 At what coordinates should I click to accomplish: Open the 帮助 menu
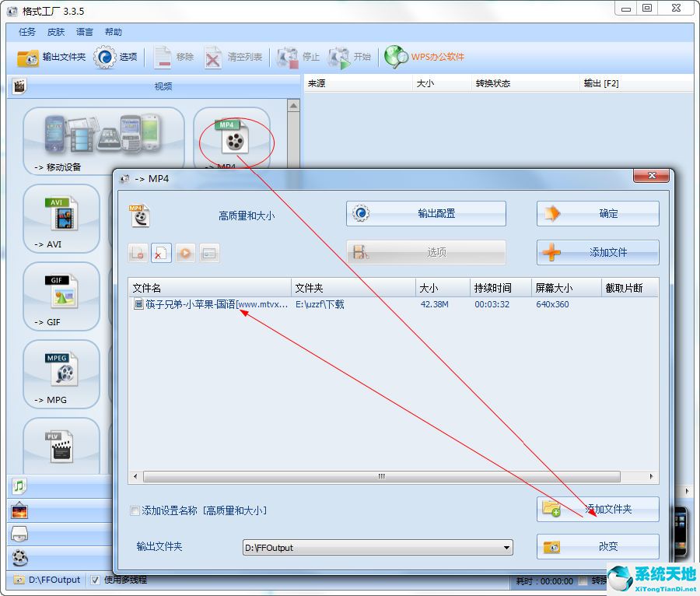tap(113, 32)
